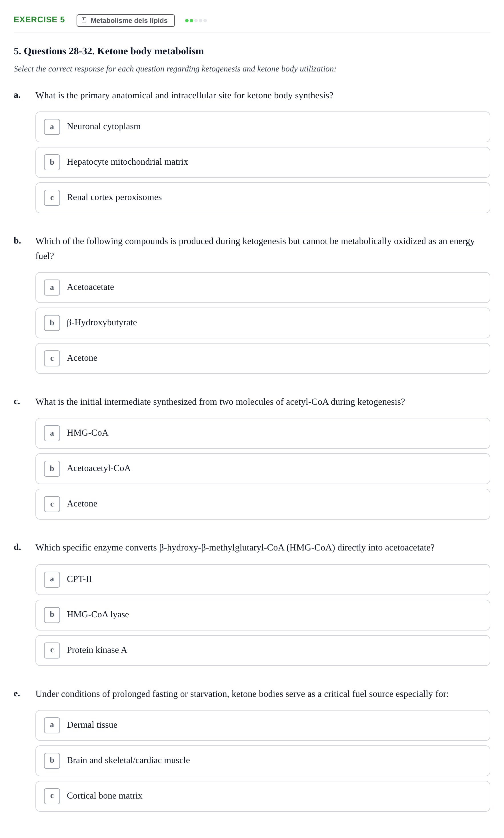Pick Renal cortex peroxisomes option
Viewport: 504px width, 838px height.
coord(263,198)
